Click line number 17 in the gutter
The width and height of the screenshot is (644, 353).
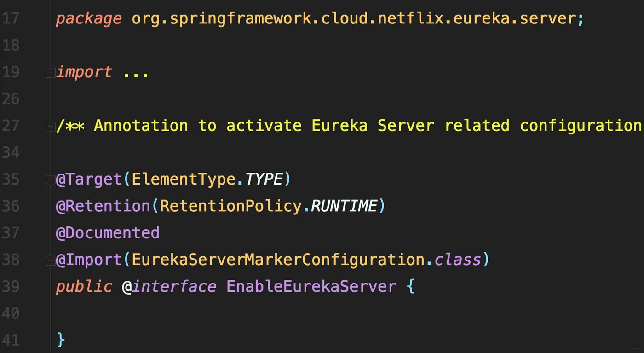10,19
